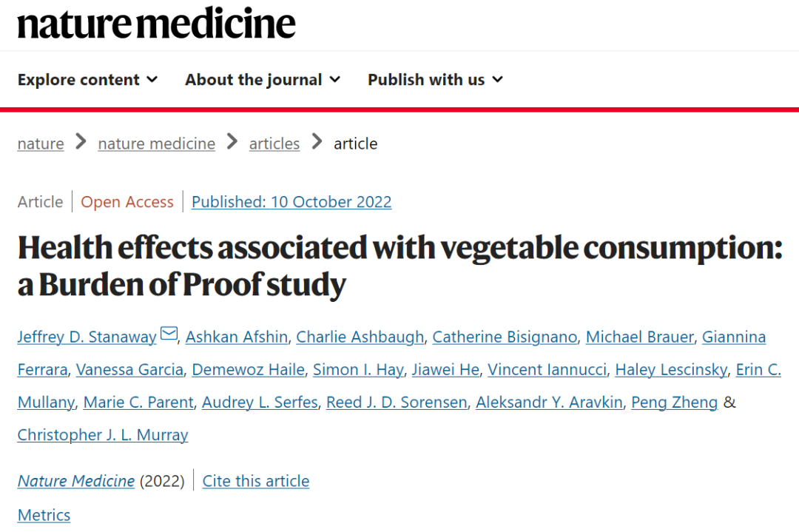Click the Published: 10 October 2022 link

291,202
